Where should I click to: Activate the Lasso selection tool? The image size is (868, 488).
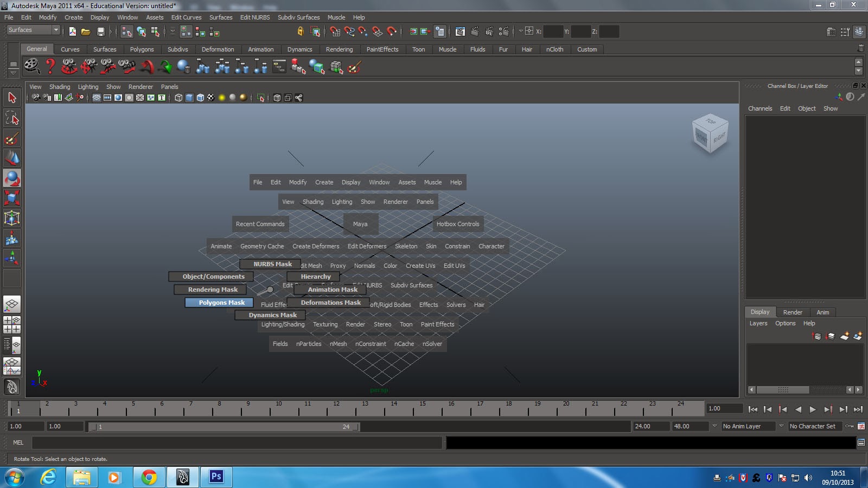12,117
